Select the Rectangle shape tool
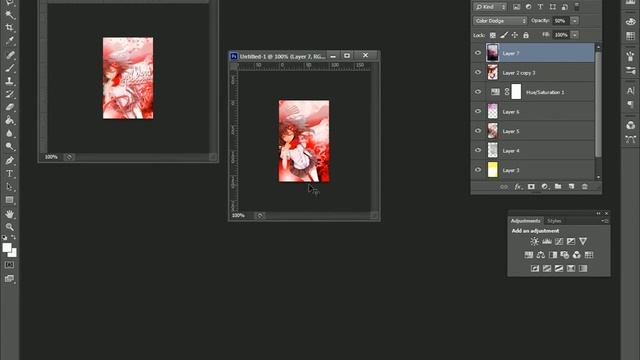The image size is (640, 360). click(x=9, y=200)
